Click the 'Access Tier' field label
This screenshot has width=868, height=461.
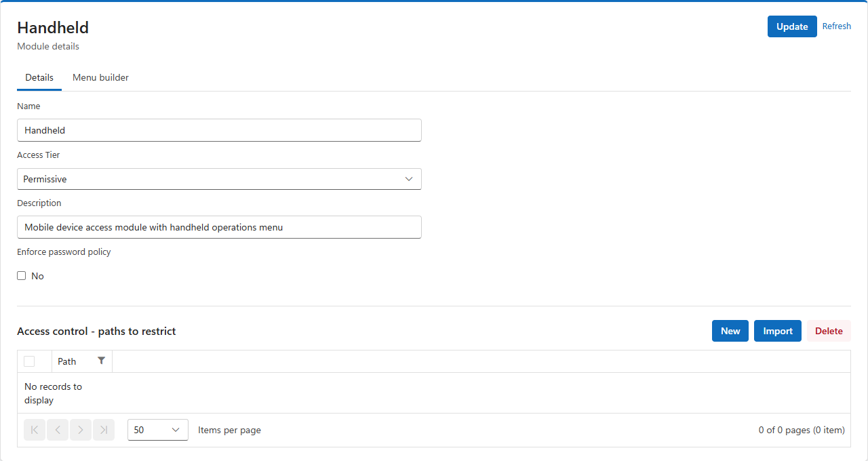[x=39, y=155]
